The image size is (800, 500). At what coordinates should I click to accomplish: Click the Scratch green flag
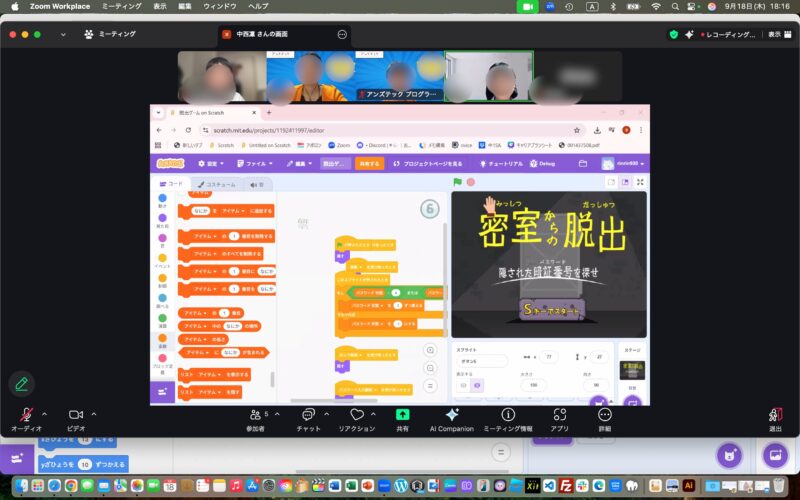[x=457, y=182]
